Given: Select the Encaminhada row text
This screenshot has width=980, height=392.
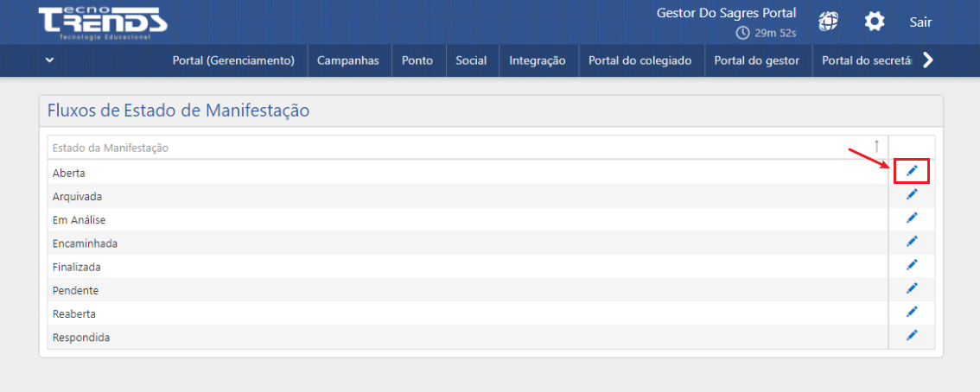Looking at the screenshot, I should click(85, 243).
